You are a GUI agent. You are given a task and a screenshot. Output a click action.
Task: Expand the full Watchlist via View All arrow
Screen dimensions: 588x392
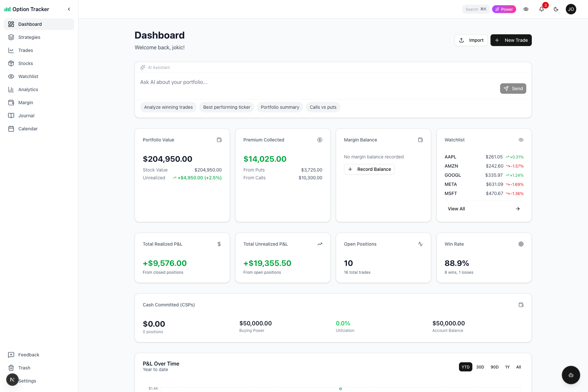click(518, 208)
